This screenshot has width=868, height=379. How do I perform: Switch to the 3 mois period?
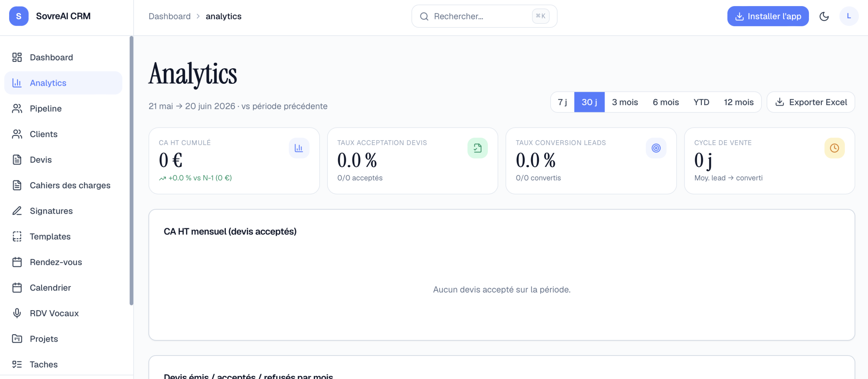tap(625, 102)
